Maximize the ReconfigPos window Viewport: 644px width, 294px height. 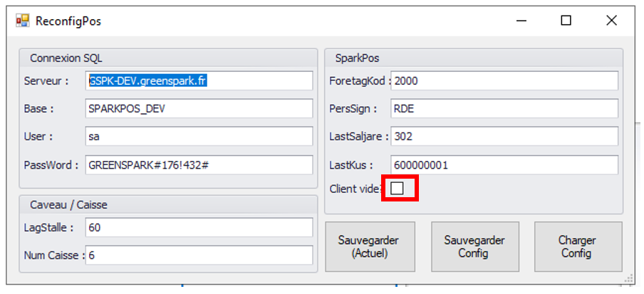pos(566,21)
